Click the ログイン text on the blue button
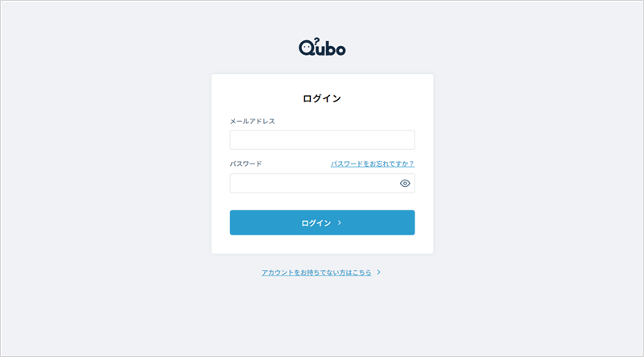The width and height of the screenshot is (644, 357). pos(316,223)
